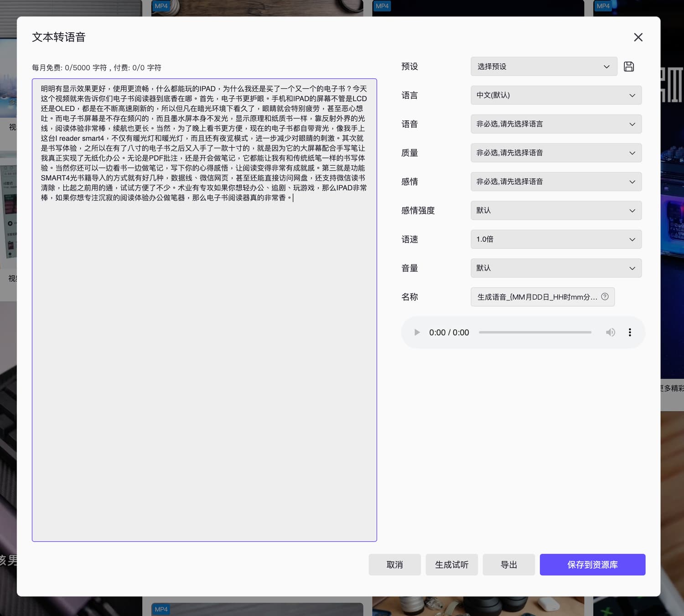The height and width of the screenshot is (616, 684).
Task: Expand the 感情强度 dropdown
Action: tap(556, 211)
